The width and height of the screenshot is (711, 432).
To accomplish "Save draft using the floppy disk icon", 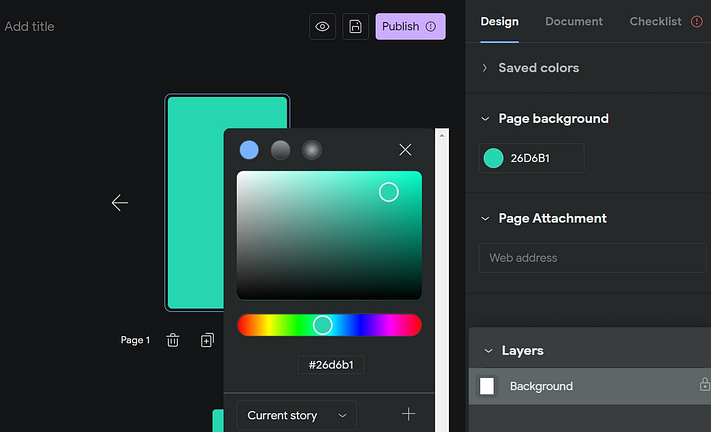I will [x=356, y=26].
